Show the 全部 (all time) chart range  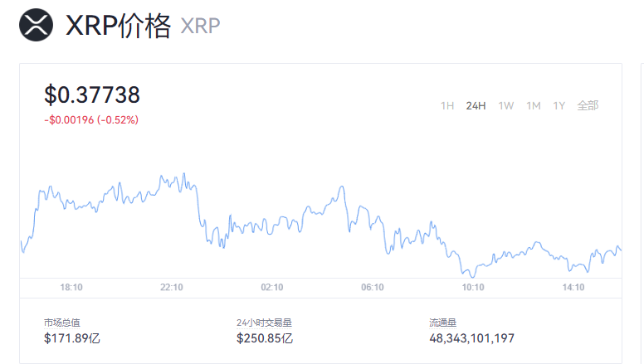[588, 106]
